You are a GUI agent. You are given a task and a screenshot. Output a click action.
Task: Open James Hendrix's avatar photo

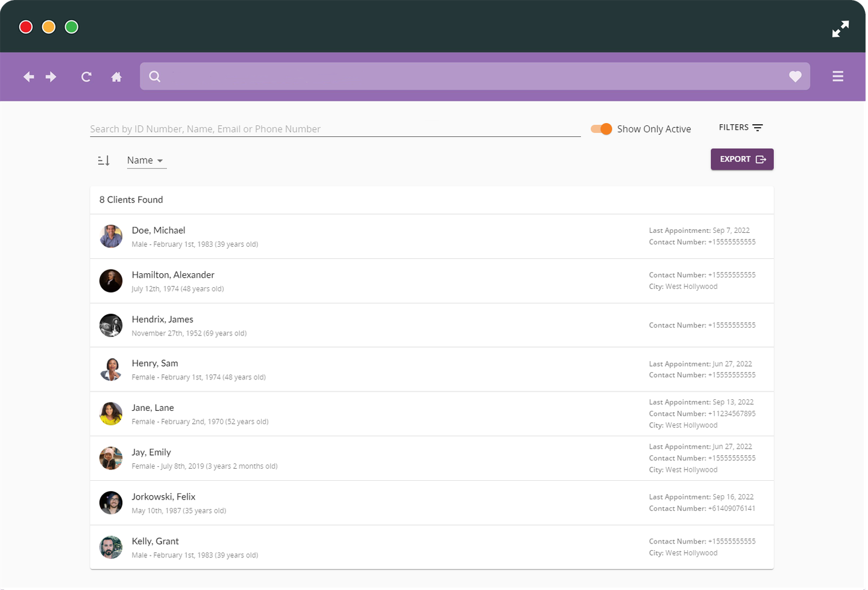coord(111,325)
